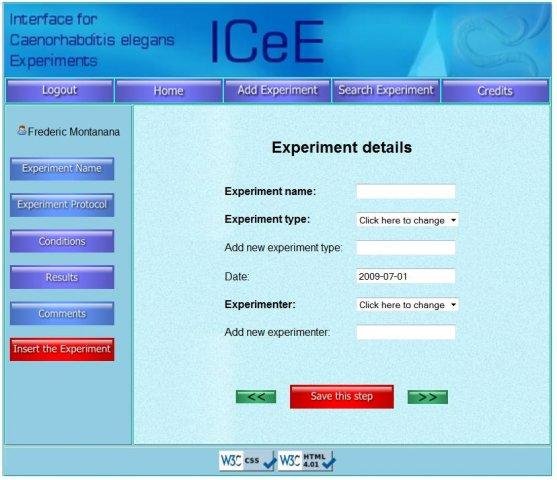The image size is (557, 480).
Task: Select Results sidebar step
Action: click(x=62, y=277)
